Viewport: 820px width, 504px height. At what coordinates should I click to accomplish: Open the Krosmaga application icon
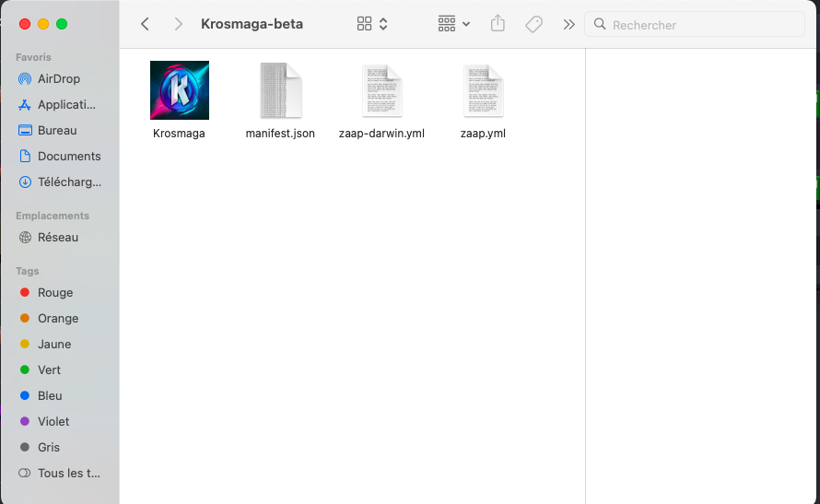coord(180,90)
